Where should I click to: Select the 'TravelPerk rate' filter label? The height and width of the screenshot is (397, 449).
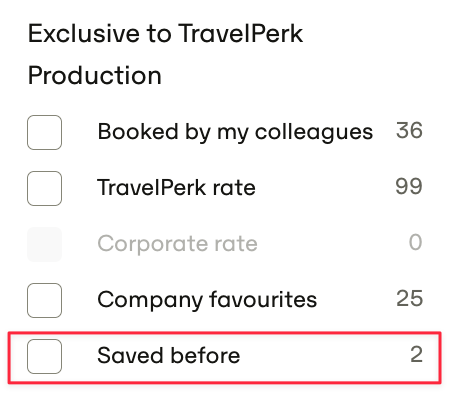(176, 188)
